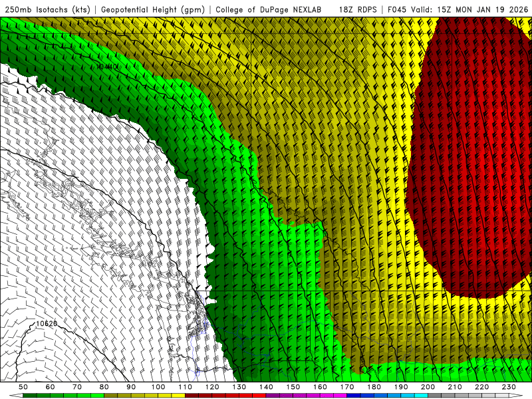Click the 220 label on the color scale

[x=481, y=387]
